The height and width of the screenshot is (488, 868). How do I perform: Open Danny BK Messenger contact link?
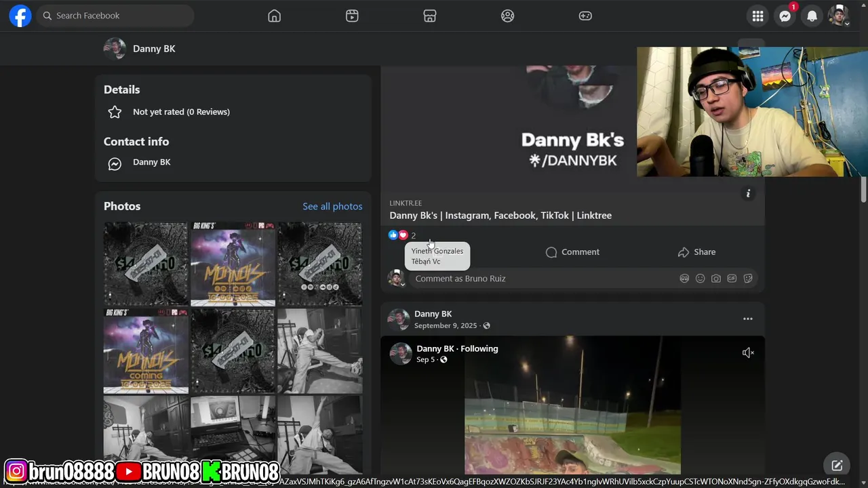(x=151, y=162)
